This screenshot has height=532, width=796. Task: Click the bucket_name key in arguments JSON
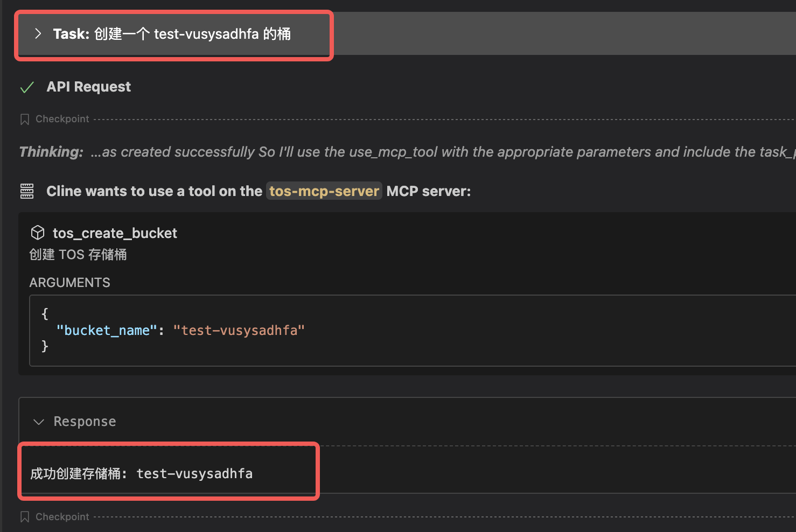pos(107,330)
